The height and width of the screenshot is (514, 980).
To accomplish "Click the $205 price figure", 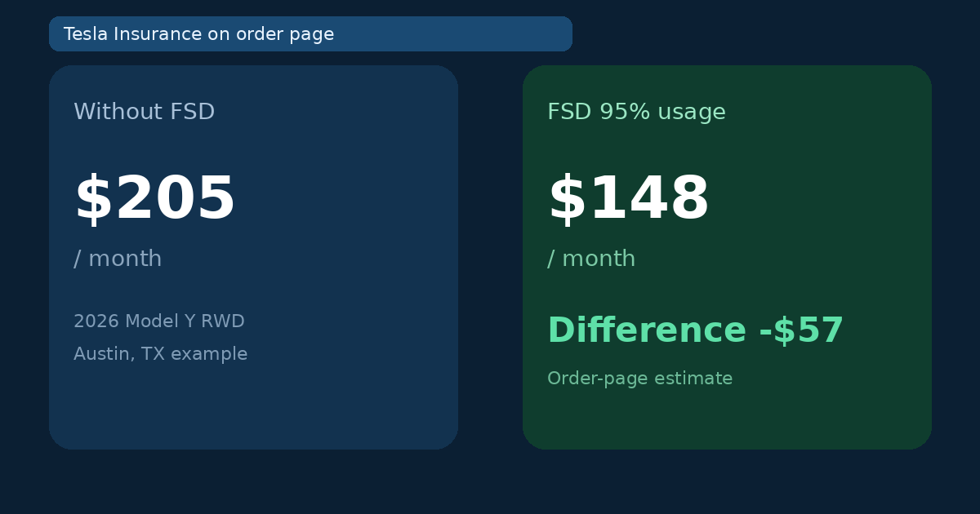I will pyautogui.click(x=154, y=200).
